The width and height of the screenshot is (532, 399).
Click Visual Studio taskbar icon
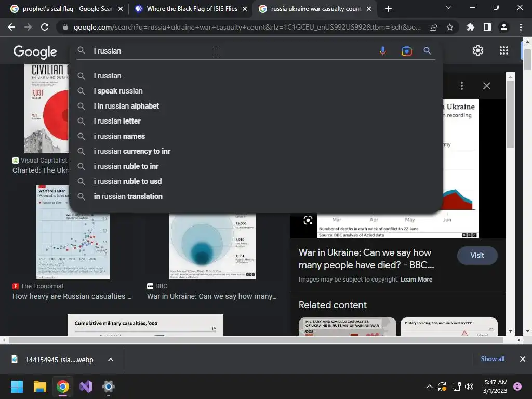86,387
